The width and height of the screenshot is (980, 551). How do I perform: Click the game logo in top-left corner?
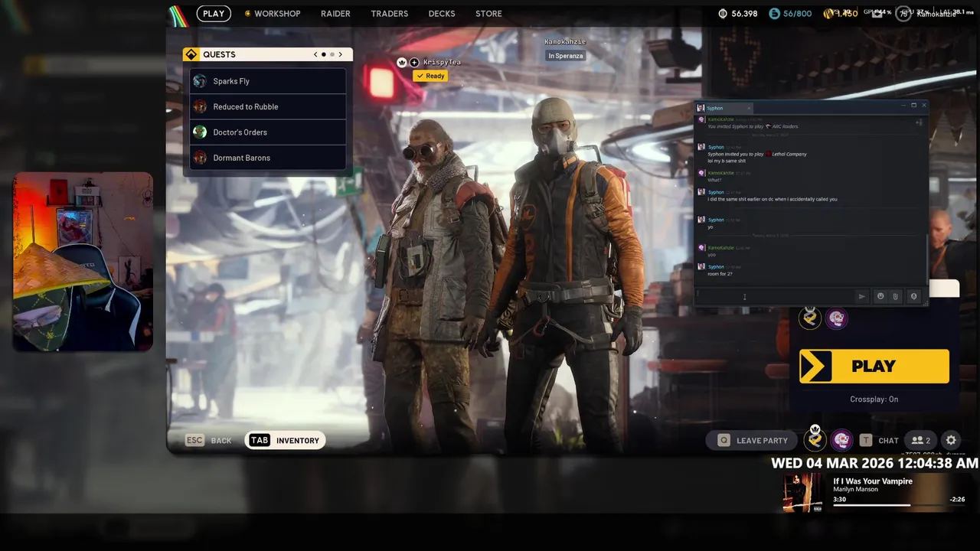(178, 15)
